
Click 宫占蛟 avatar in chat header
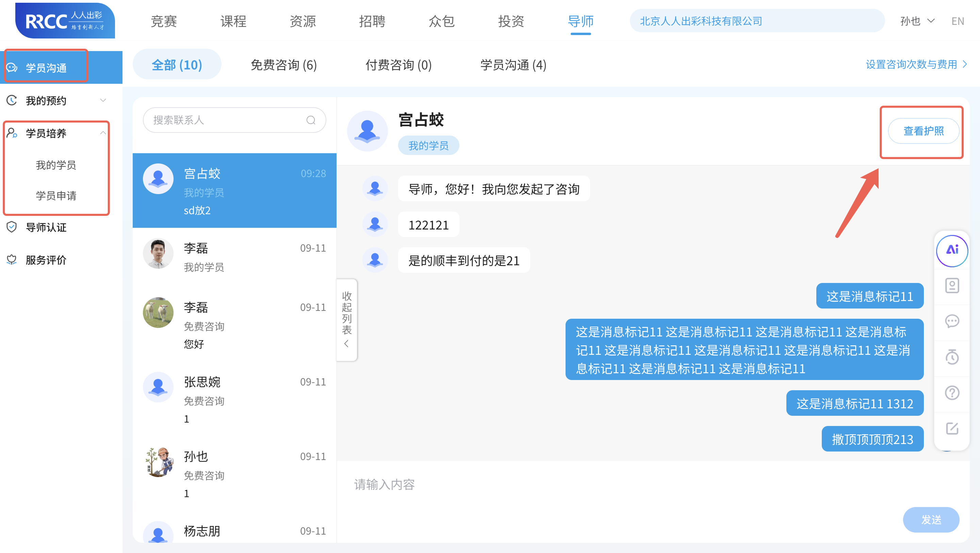(x=367, y=131)
